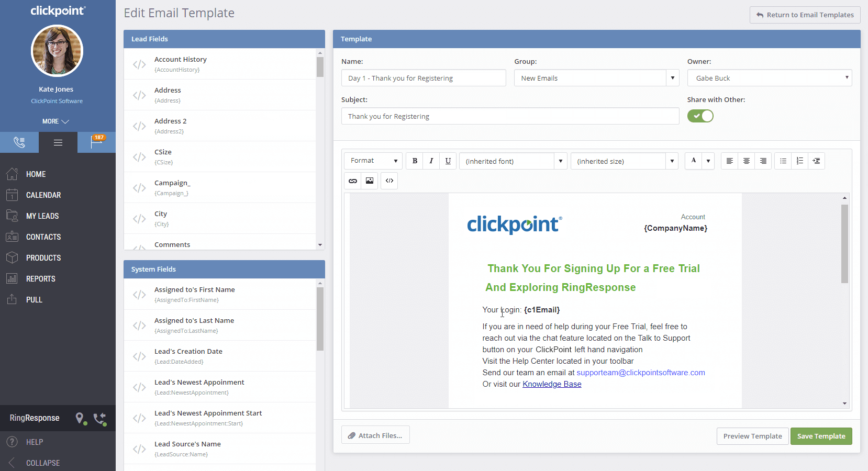The image size is (868, 471).
Task: Toggle italic formatting in editor toolbar
Action: coord(431,161)
